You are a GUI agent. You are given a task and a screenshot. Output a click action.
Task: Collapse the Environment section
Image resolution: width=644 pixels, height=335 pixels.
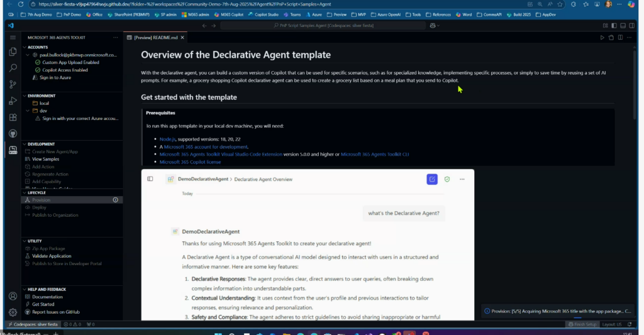click(25, 96)
